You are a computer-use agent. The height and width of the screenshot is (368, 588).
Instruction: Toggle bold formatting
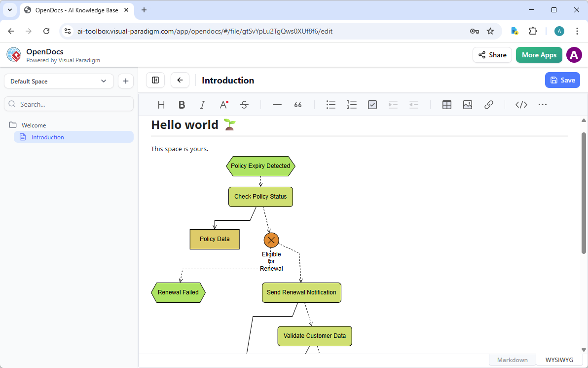coord(182,104)
